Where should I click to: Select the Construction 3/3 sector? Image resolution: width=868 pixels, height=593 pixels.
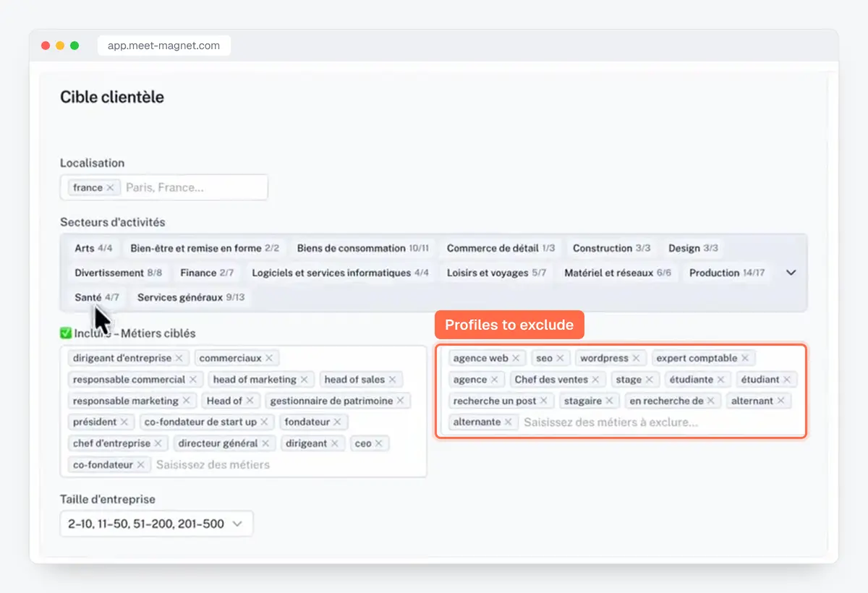coord(611,248)
